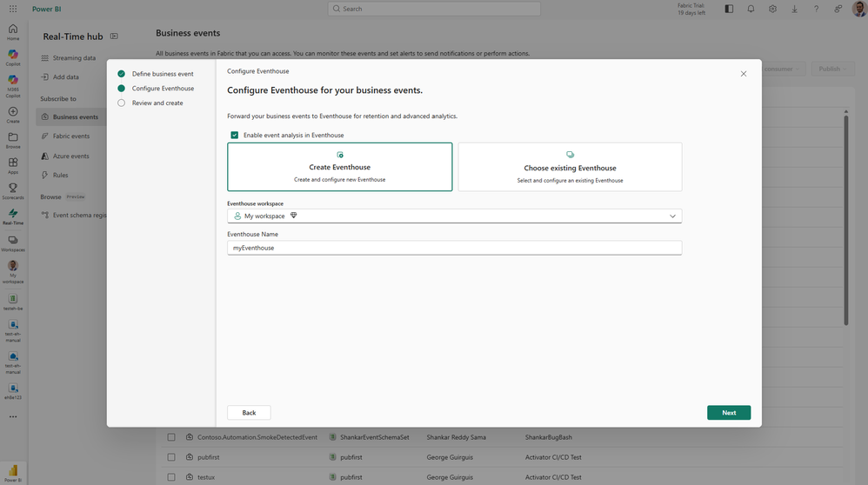868x485 pixels.
Task: Select checkbox for Contoso.Automation.SmokeDetectedEvent row
Action: (x=171, y=437)
